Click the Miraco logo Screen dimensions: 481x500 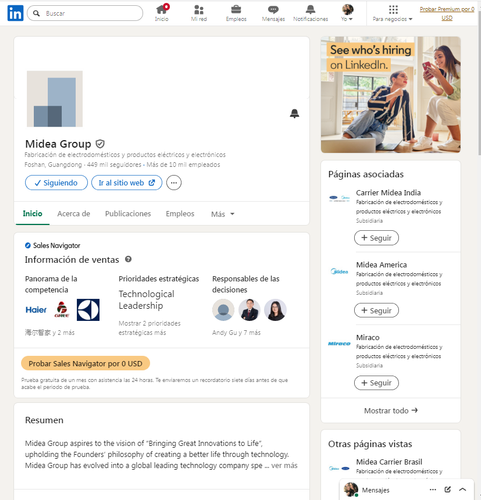click(x=339, y=344)
